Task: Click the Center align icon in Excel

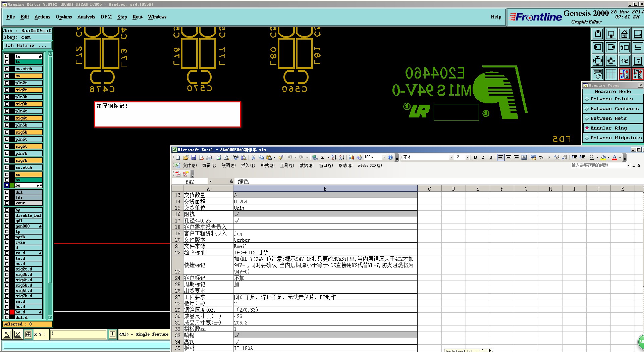Action: point(508,157)
